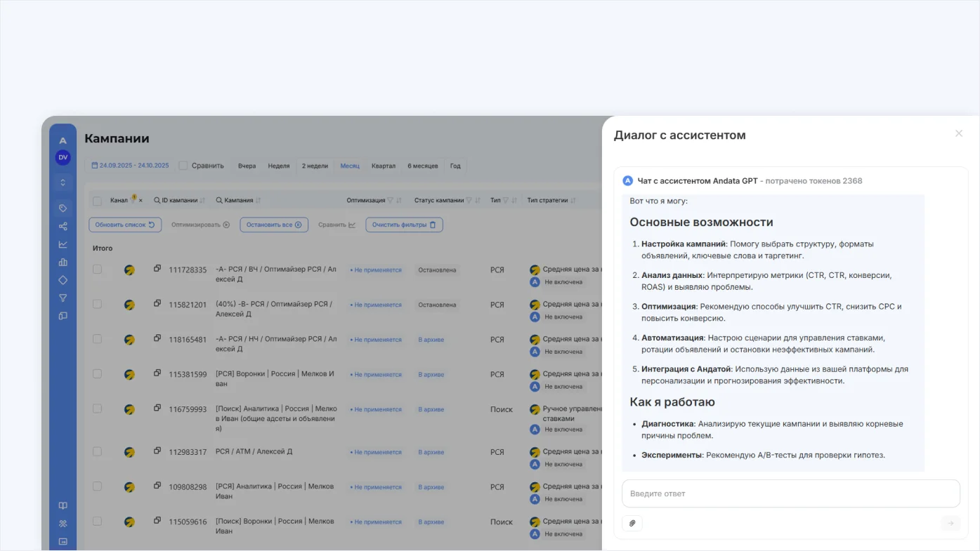The image size is (980, 551).
Task: Click search icon in 'Кампания' column
Action: (x=220, y=201)
